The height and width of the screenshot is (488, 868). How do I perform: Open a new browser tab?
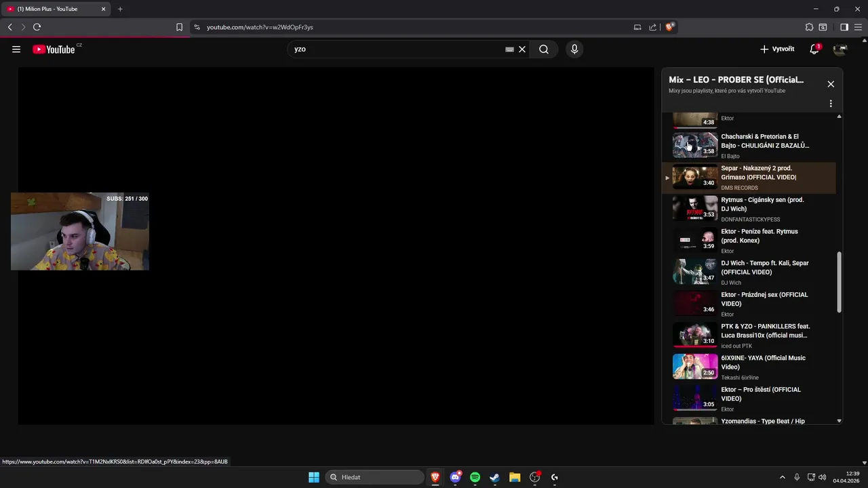(120, 9)
